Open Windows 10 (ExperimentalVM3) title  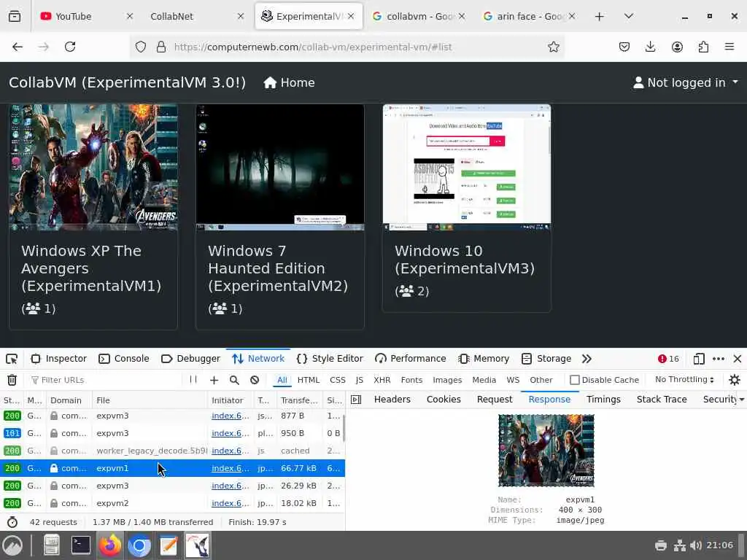click(x=465, y=260)
